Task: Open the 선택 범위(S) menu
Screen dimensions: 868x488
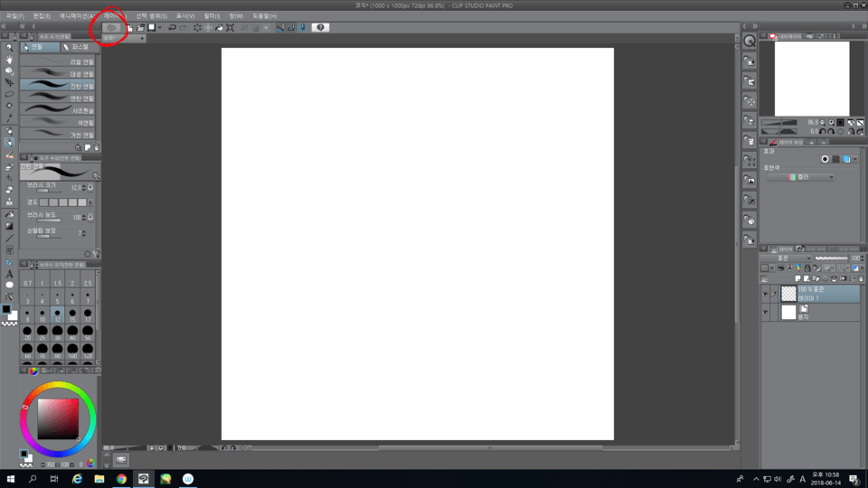Action: 152,16
